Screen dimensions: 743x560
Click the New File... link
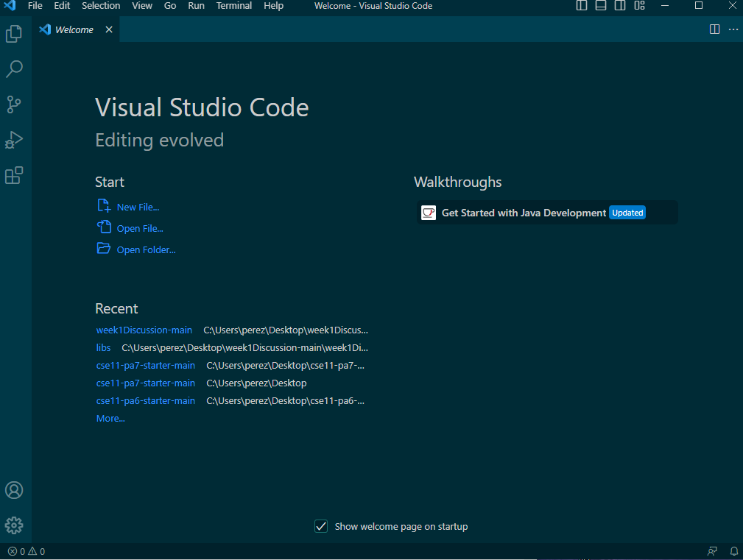click(138, 207)
